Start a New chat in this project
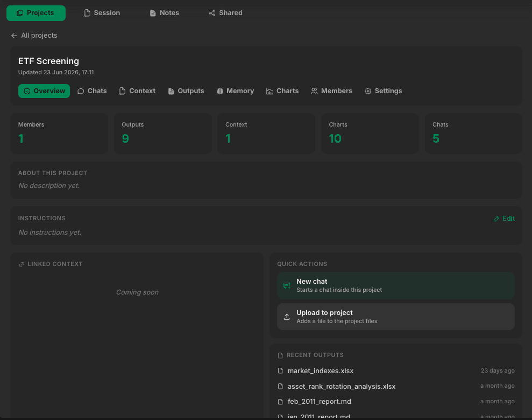Viewport: 532px width, 420px height. pyautogui.click(x=395, y=285)
